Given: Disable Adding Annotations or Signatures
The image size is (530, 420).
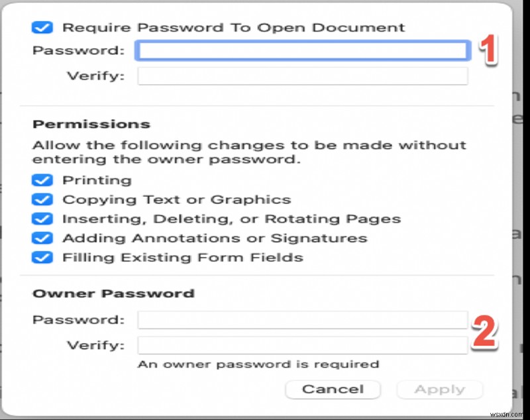Looking at the screenshot, I should click(x=42, y=237).
